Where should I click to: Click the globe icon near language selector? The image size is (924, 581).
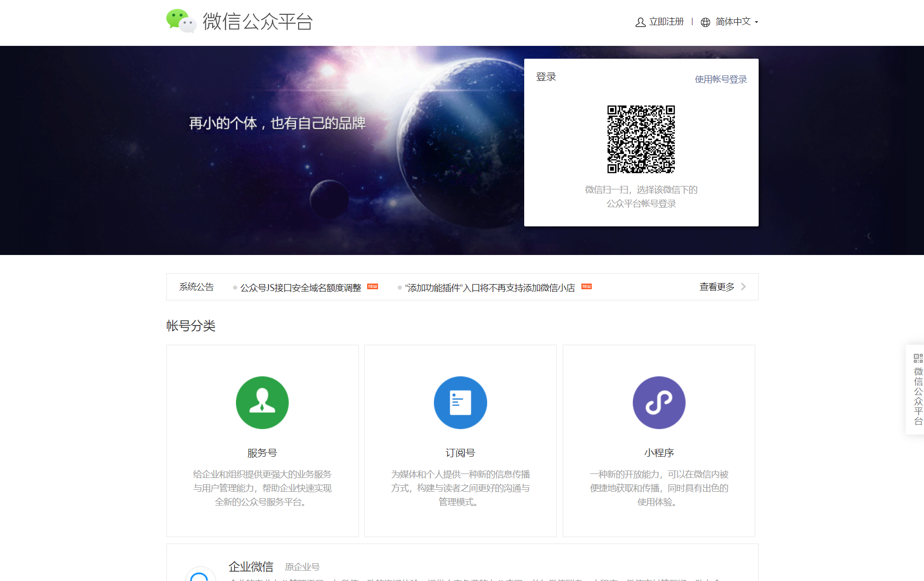(705, 22)
